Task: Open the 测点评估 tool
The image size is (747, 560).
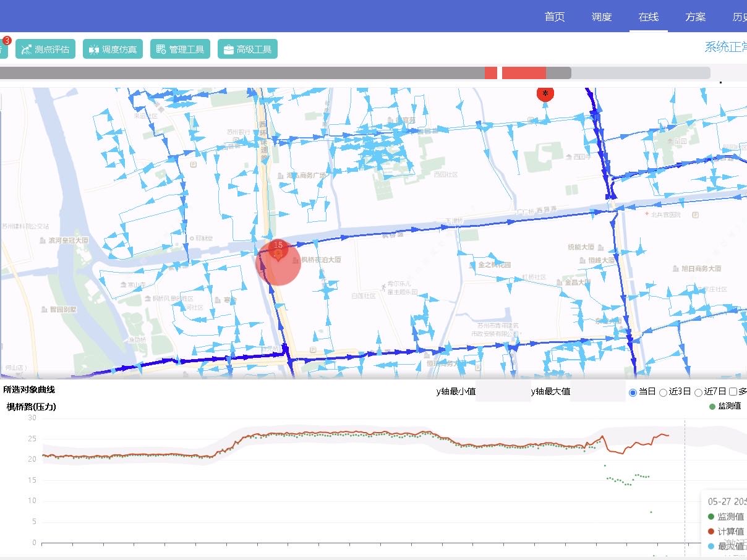Action: click(x=45, y=49)
